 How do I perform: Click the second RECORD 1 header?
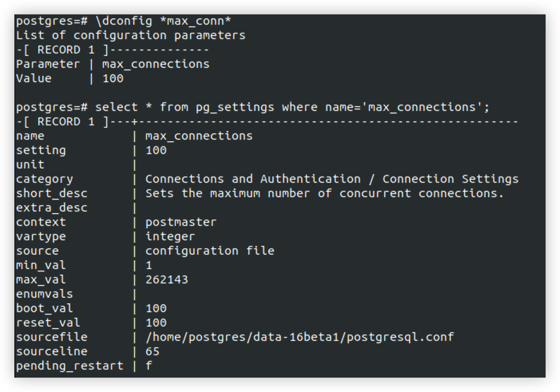tap(267, 121)
